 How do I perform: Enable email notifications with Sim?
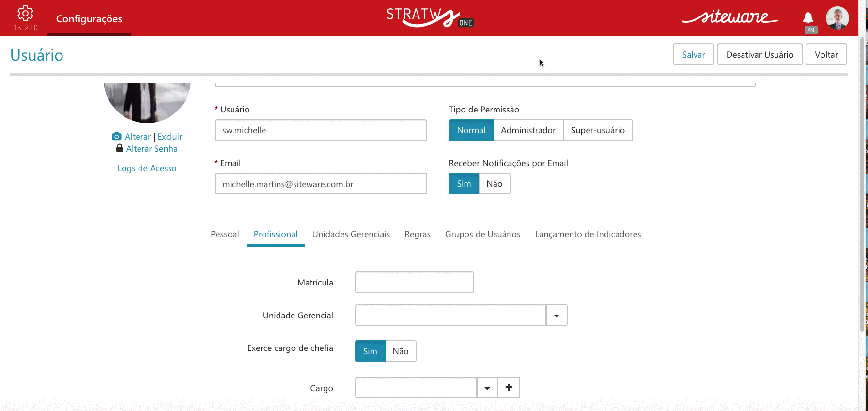[464, 184]
